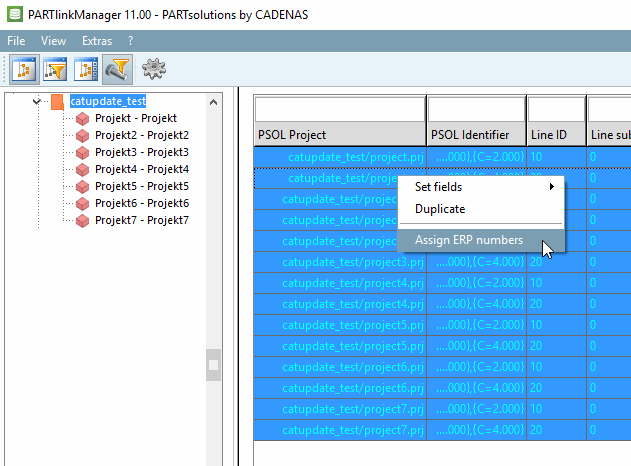Click filter field above PSOL Project column
The width and height of the screenshot is (631, 466).
340,109
